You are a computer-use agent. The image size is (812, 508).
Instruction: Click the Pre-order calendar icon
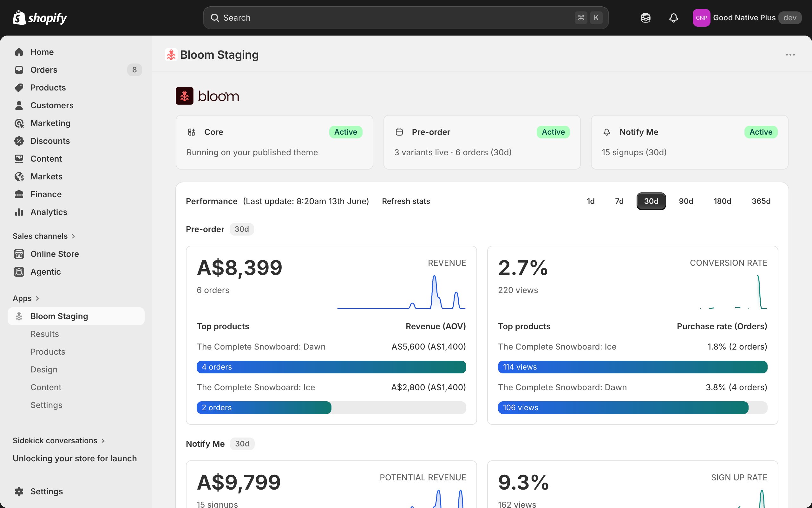(399, 132)
